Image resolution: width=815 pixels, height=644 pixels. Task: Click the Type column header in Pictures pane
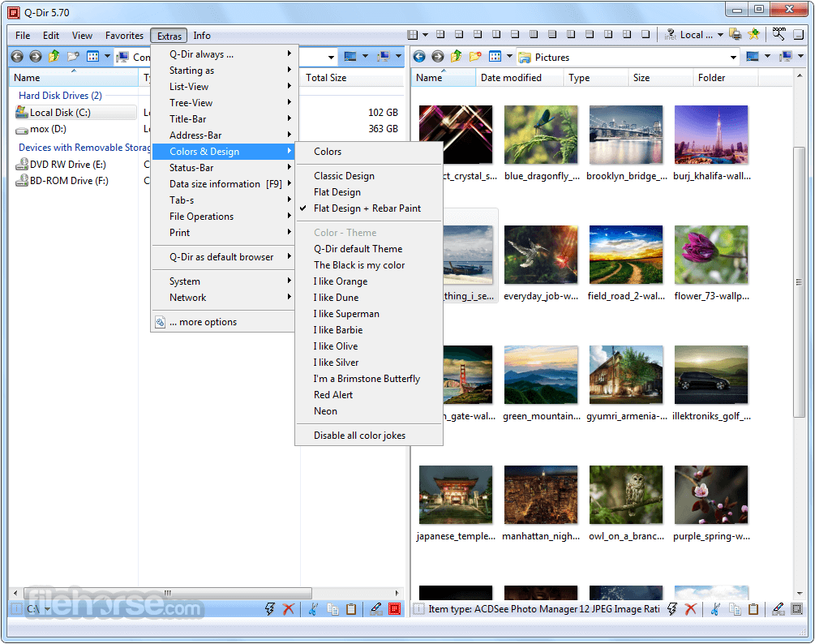(x=596, y=77)
